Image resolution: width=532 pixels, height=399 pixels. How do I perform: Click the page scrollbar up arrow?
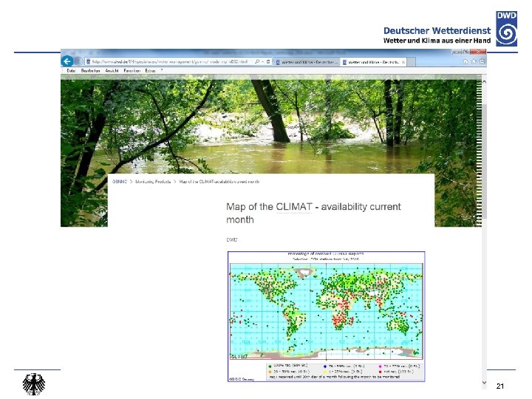click(484, 83)
